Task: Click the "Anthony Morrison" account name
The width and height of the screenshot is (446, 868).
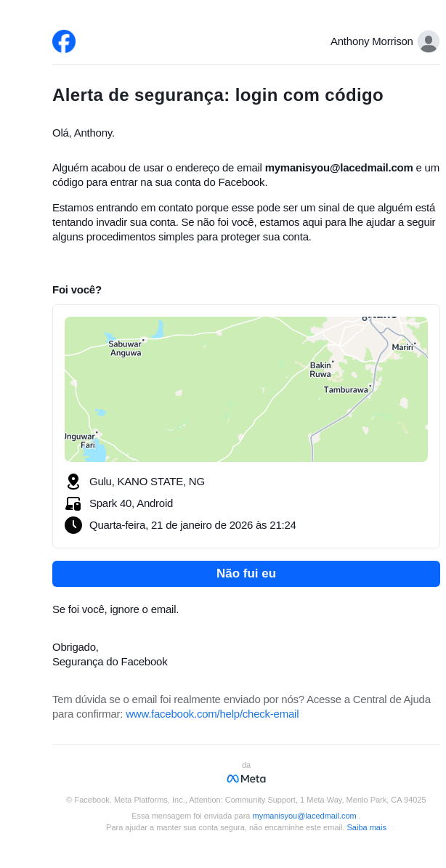Action: click(371, 41)
